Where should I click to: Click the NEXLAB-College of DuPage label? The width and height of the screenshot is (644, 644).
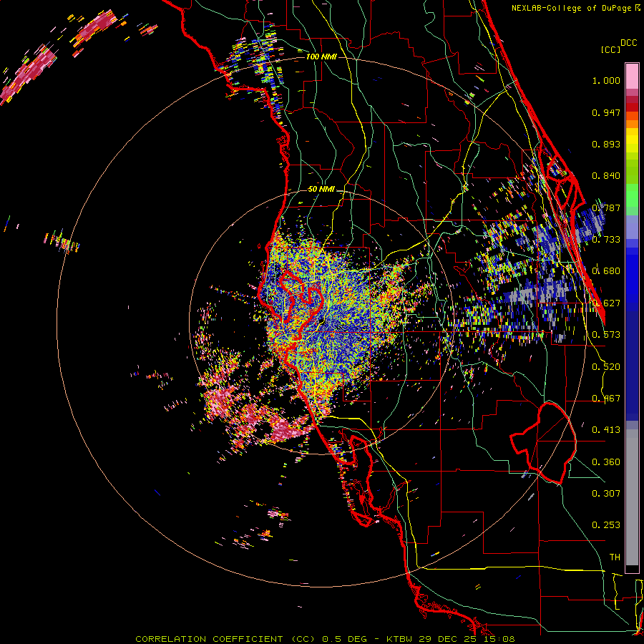(572, 8)
